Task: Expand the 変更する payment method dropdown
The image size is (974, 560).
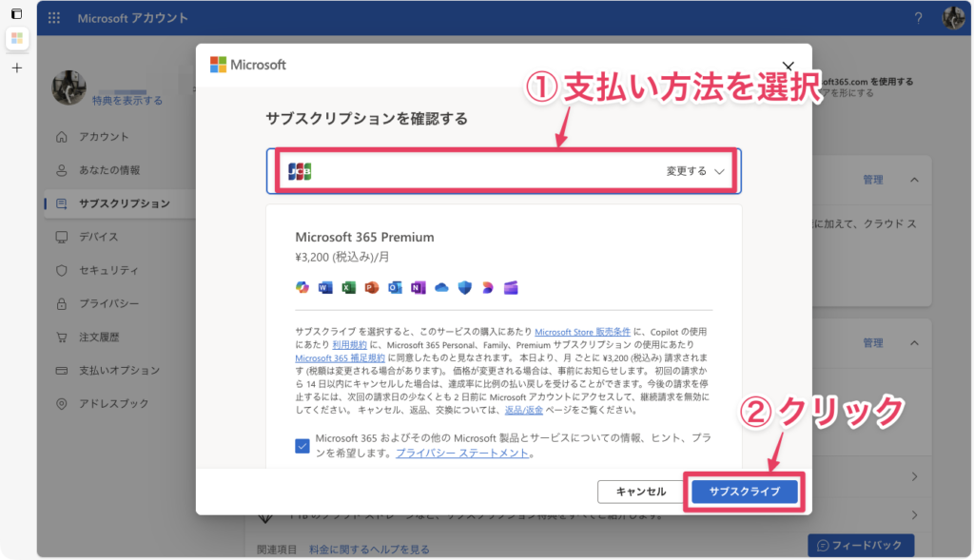Action: [x=695, y=171]
